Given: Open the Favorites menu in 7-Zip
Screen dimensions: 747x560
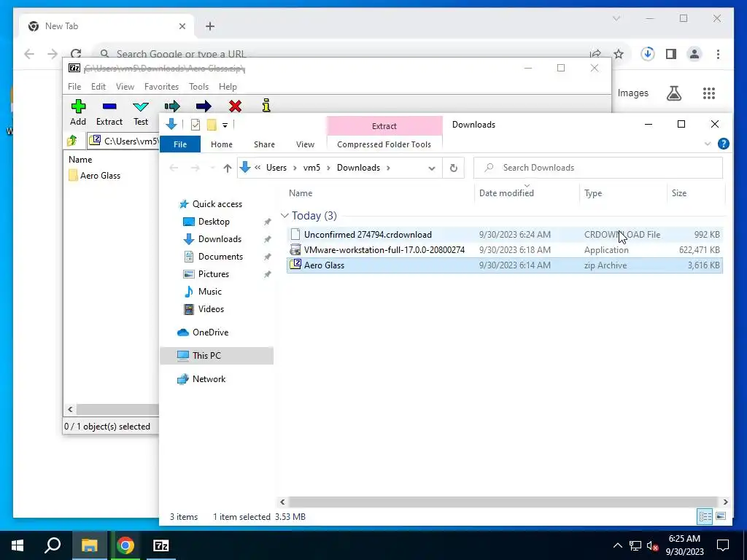Looking at the screenshot, I should coord(161,87).
